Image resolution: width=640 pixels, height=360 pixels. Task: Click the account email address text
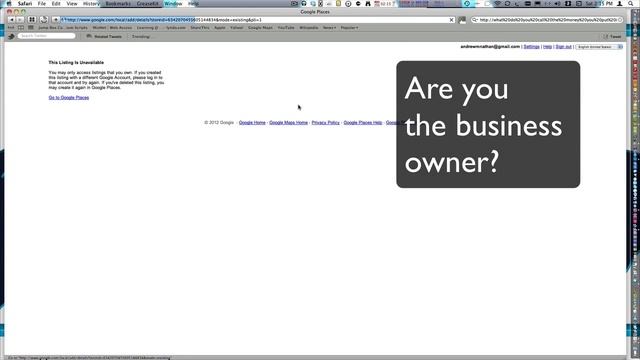click(x=490, y=47)
